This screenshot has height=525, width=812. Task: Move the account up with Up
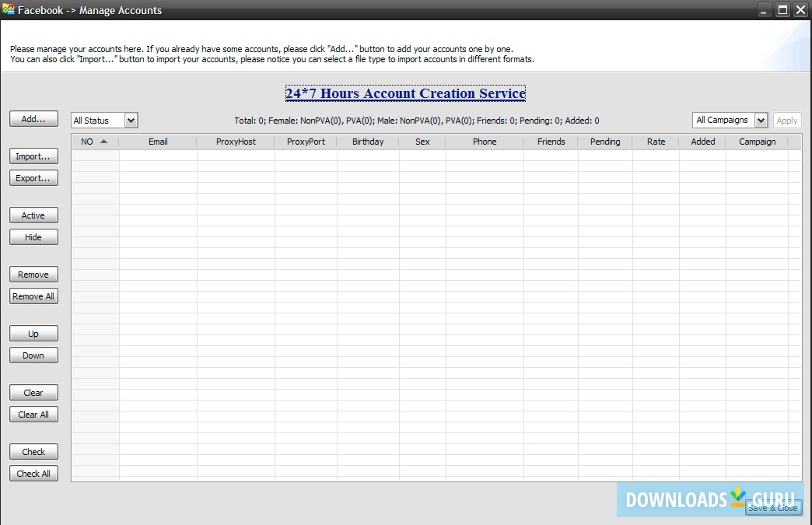pyautogui.click(x=33, y=334)
